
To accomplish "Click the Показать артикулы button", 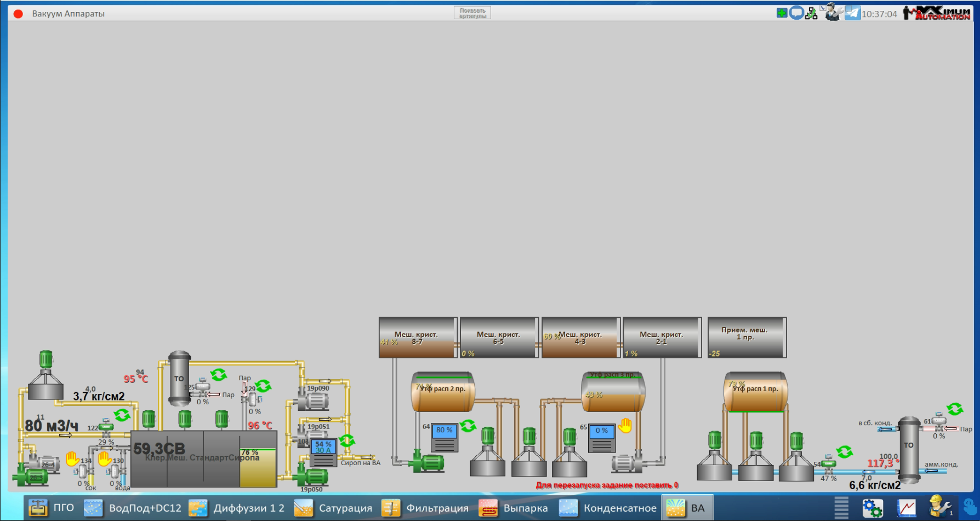I will pos(472,13).
